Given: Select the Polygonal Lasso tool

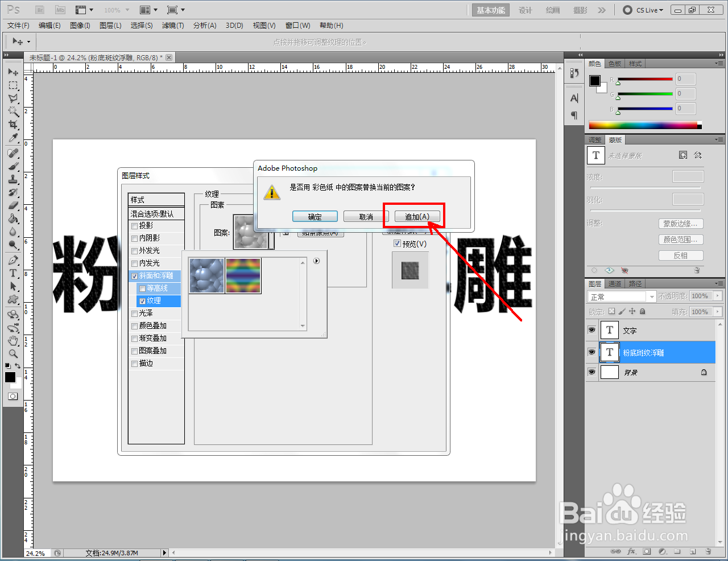Looking at the screenshot, I should click(x=13, y=98).
